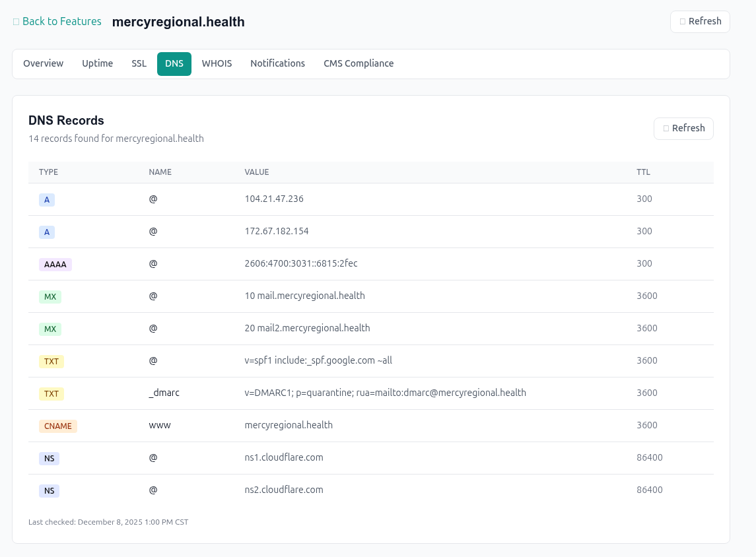756x557 pixels.
Task: Switch to the Overview tab
Action: click(43, 63)
